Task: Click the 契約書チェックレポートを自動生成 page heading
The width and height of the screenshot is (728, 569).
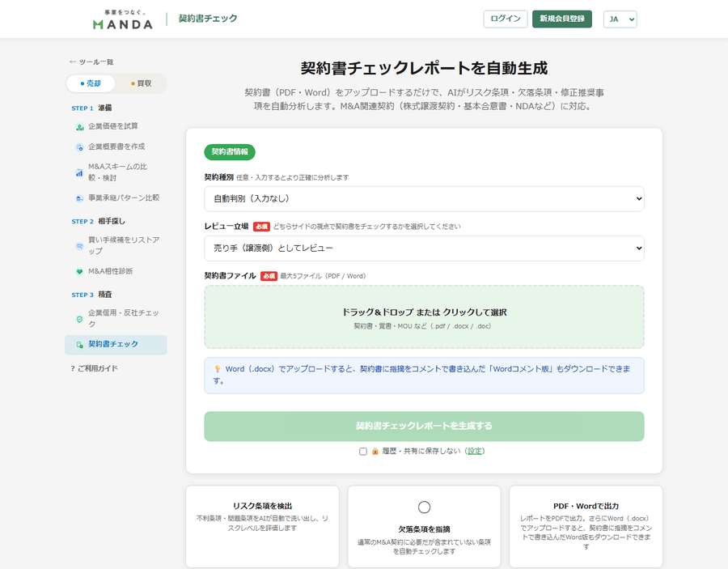Action: coord(424,68)
